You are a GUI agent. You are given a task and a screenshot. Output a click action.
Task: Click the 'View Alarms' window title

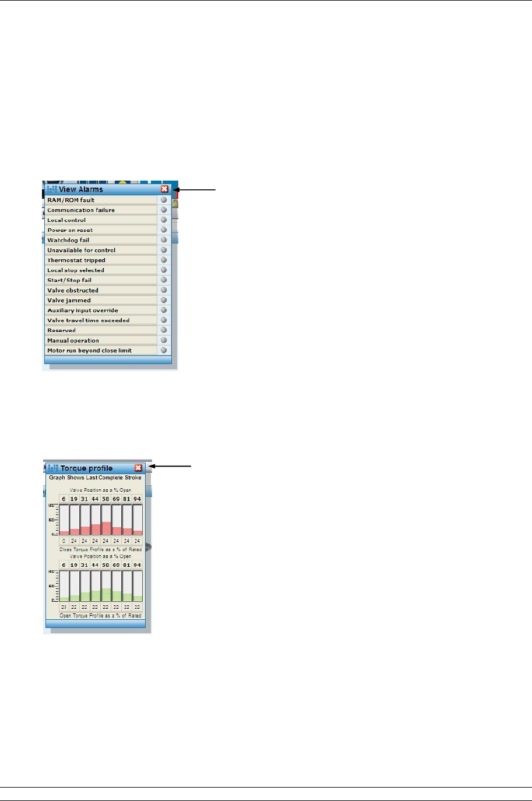(x=80, y=189)
